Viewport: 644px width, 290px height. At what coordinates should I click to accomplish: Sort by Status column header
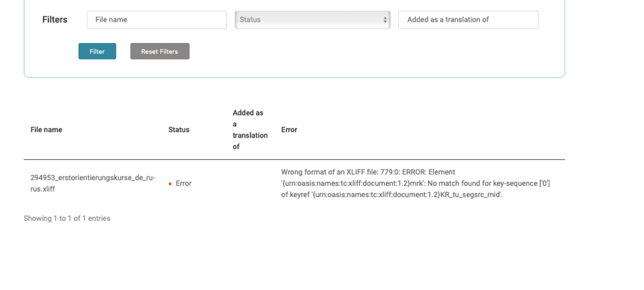(x=179, y=129)
